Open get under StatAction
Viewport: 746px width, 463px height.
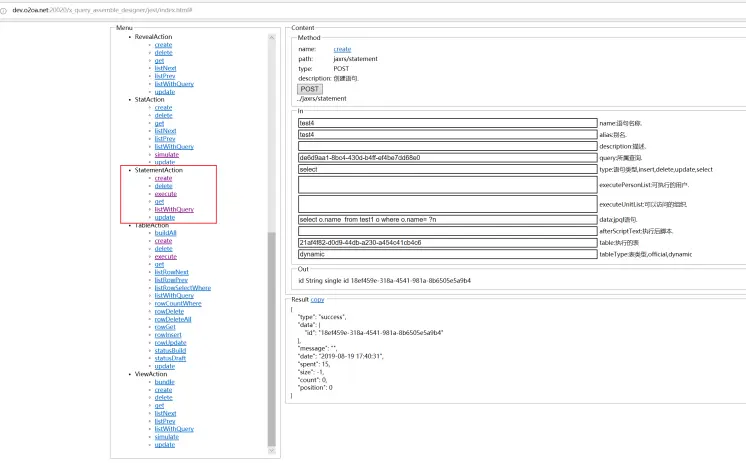coord(159,123)
